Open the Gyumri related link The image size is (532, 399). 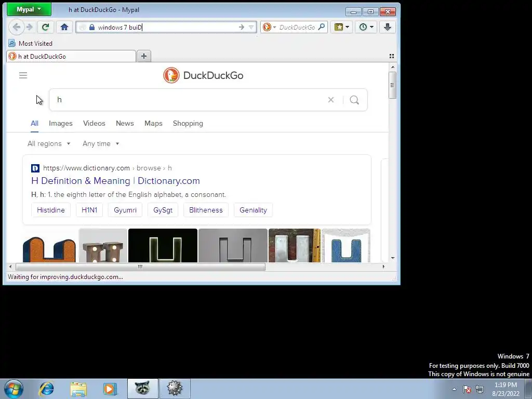point(125,210)
